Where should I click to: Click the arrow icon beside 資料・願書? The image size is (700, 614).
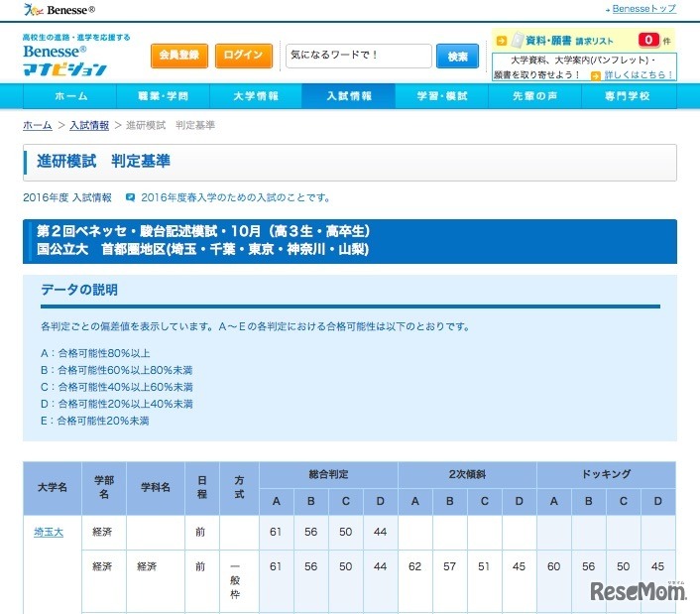[502, 41]
